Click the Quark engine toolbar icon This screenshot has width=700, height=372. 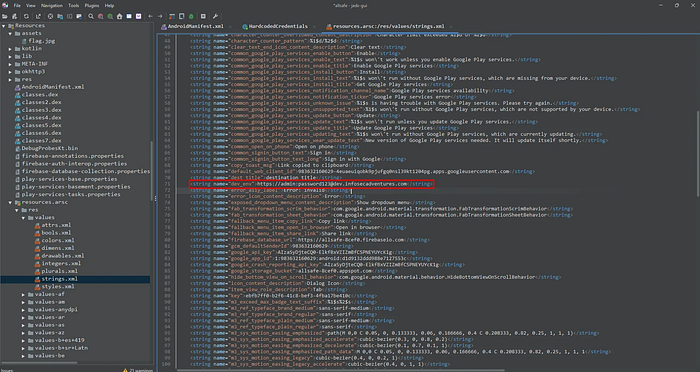coord(182,17)
